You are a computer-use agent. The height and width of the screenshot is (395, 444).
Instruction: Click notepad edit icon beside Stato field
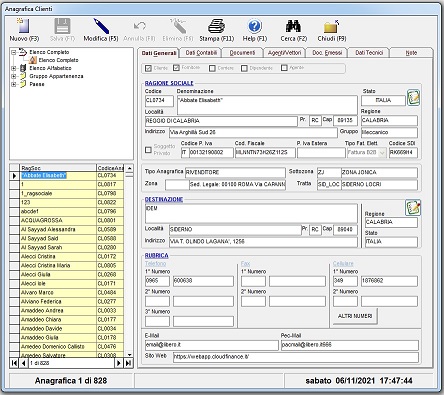coord(413,98)
